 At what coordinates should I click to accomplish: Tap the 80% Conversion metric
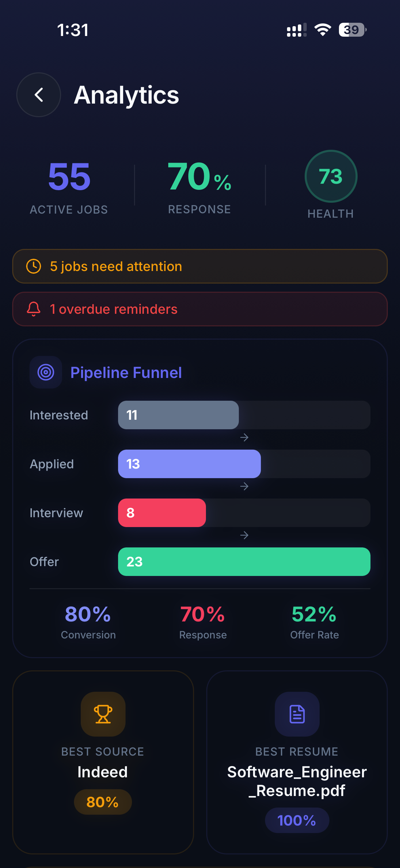pyautogui.click(x=88, y=622)
